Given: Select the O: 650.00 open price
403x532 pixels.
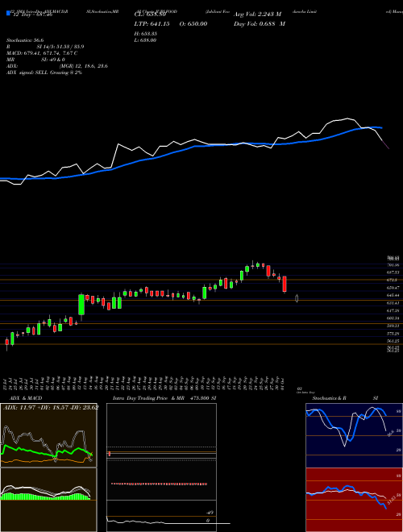Looking at the screenshot, I should pyautogui.click(x=195, y=23).
